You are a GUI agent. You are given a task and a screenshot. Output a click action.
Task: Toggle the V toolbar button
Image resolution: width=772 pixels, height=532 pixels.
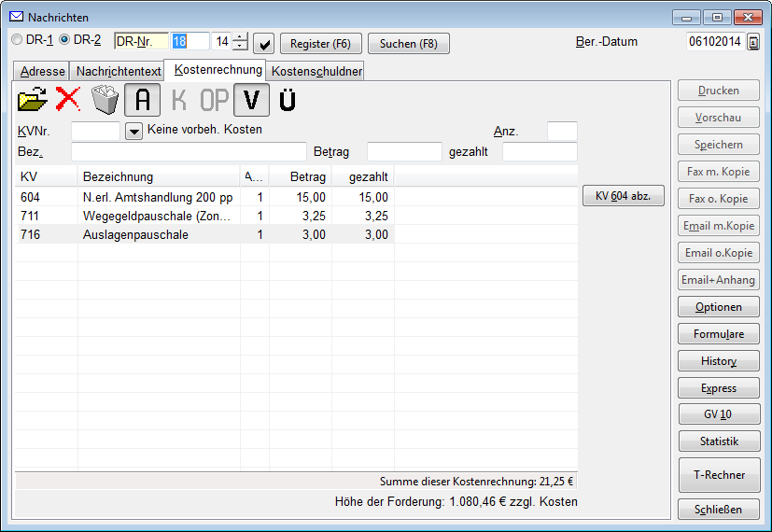pyautogui.click(x=251, y=100)
